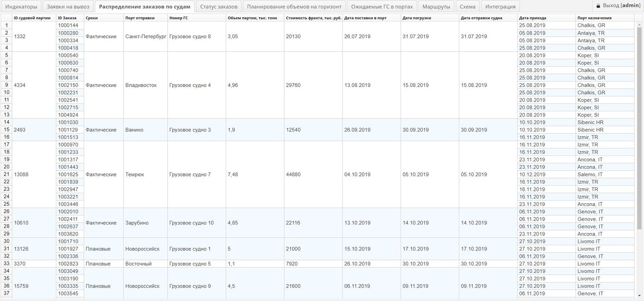Click the Грузовое судно 10 cell
The height and width of the screenshot is (301, 644).
tap(196, 223)
